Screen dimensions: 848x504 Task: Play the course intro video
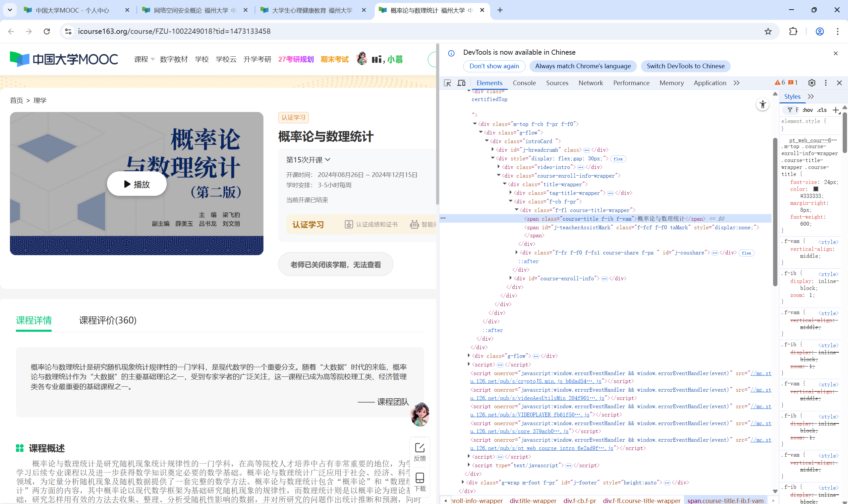point(137,184)
